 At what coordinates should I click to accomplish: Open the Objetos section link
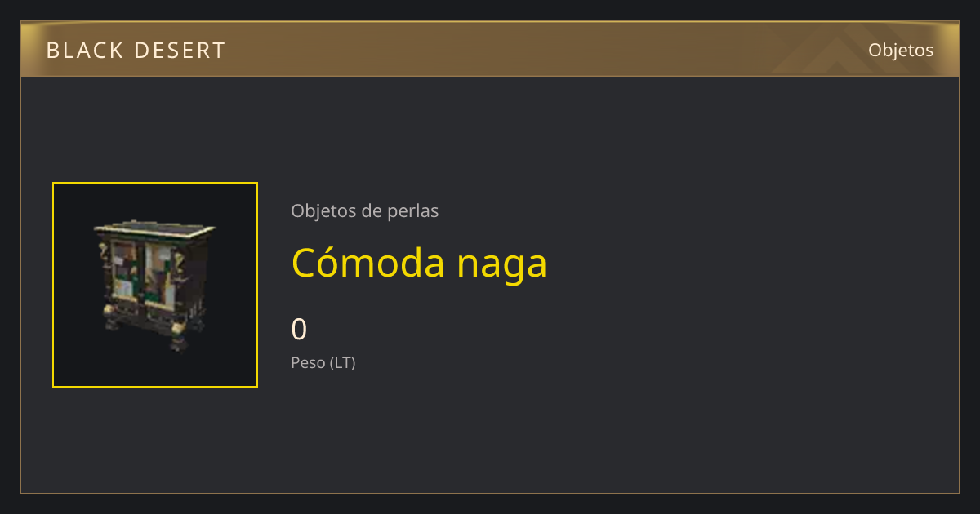[901, 50]
